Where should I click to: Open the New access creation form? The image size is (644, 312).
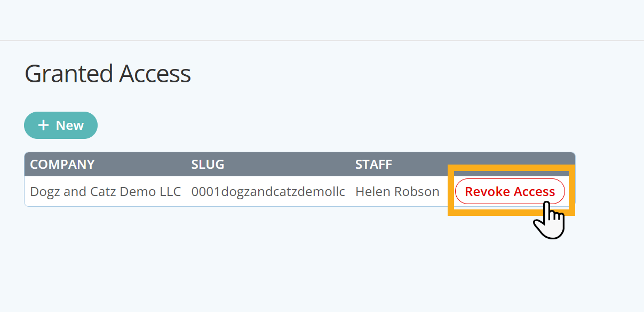point(60,125)
